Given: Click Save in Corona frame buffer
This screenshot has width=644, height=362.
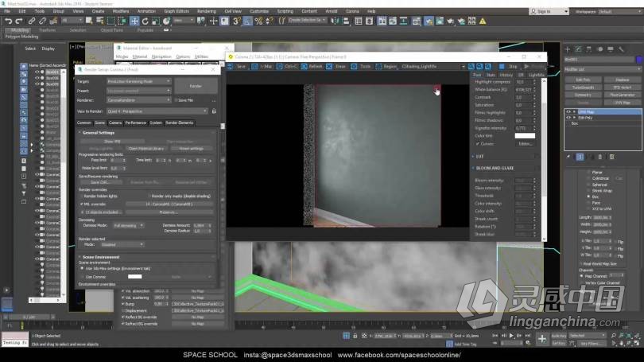Looking at the screenshot, I should pyautogui.click(x=237, y=66).
